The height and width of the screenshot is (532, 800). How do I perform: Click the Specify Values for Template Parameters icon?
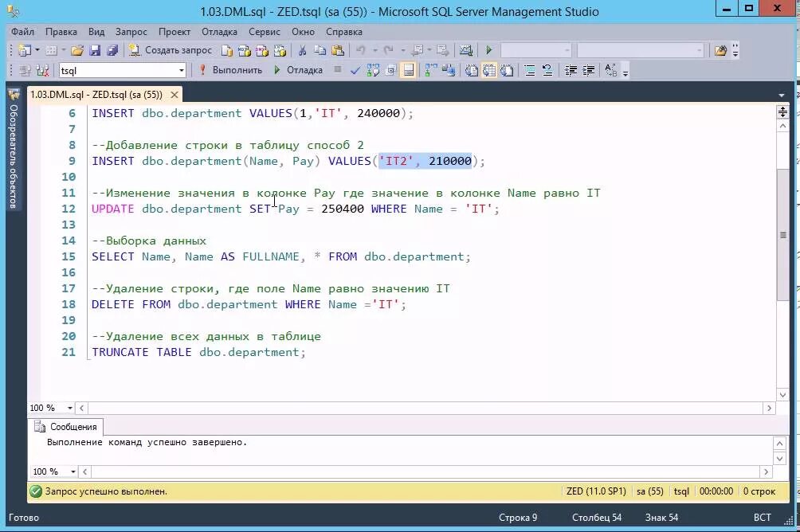(x=610, y=70)
